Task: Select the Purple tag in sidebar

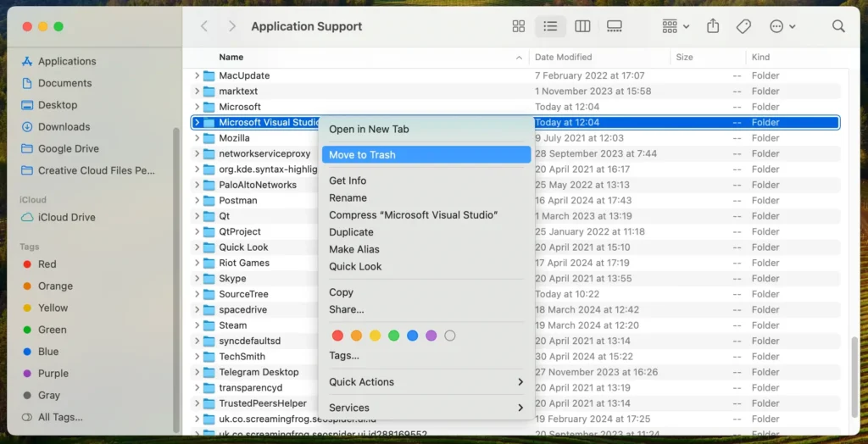Action: tap(45, 373)
